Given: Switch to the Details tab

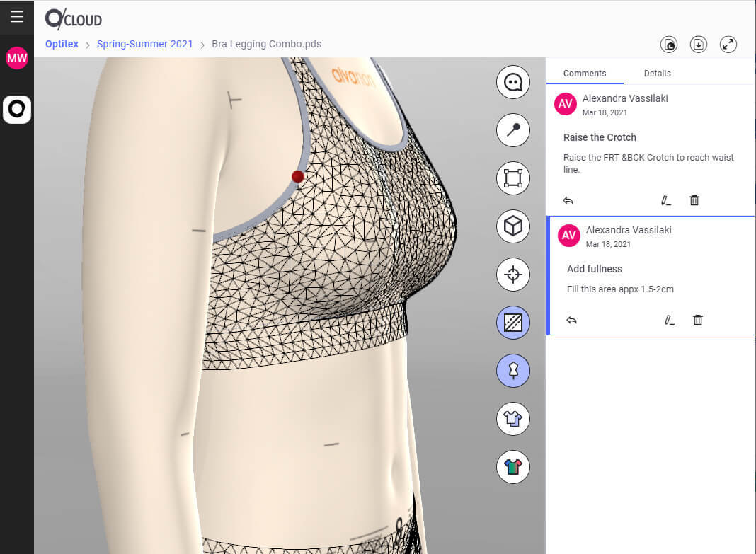Looking at the screenshot, I should (x=657, y=74).
